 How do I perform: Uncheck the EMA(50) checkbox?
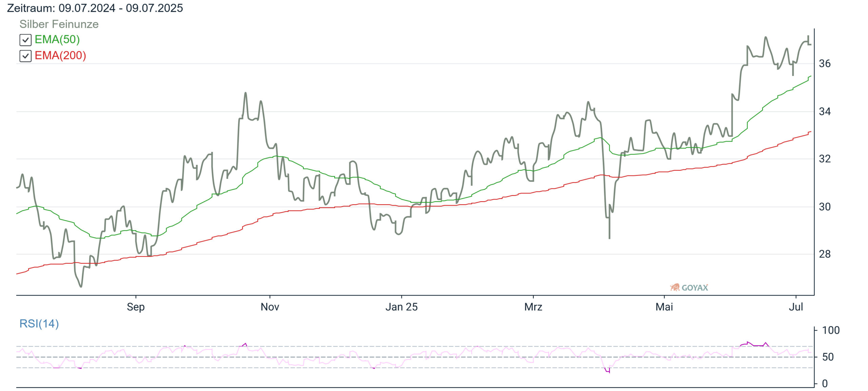point(25,40)
